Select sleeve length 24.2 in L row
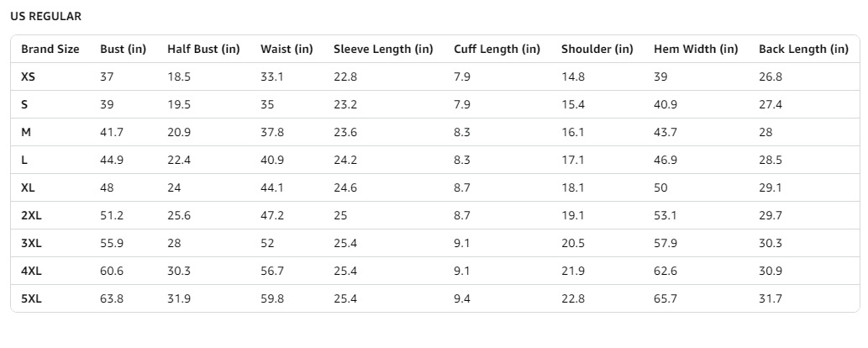868x348 pixels. tap(345, 160)
